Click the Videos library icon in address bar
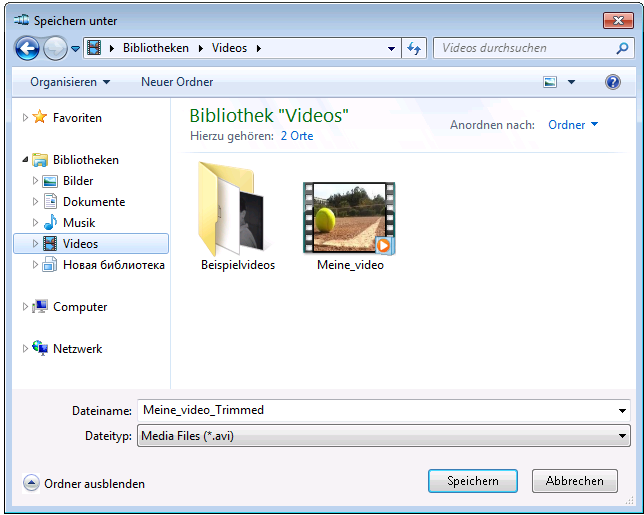The height and width of the screenshot is (515, 644). [94, 48]
